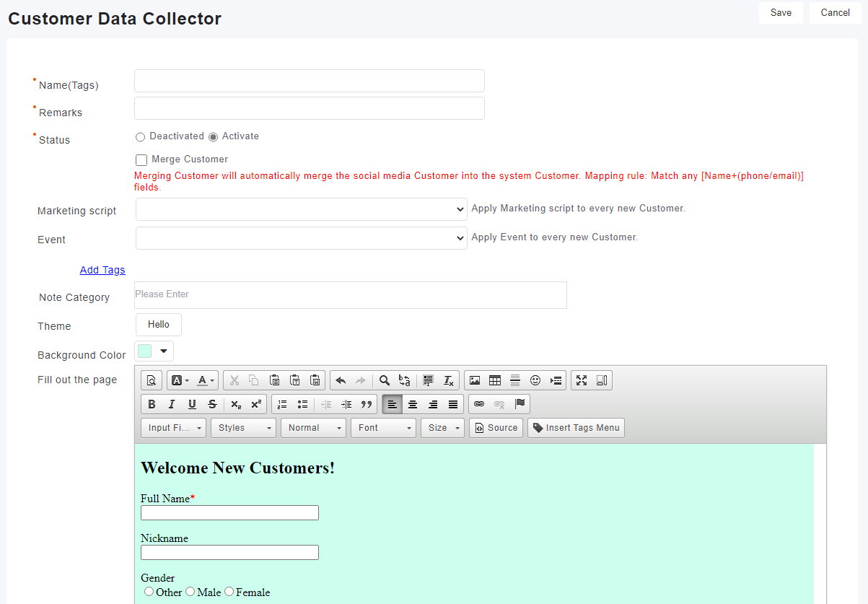Expand the Event dropdown list
This screenshot has height=604, width=868.
301,238
